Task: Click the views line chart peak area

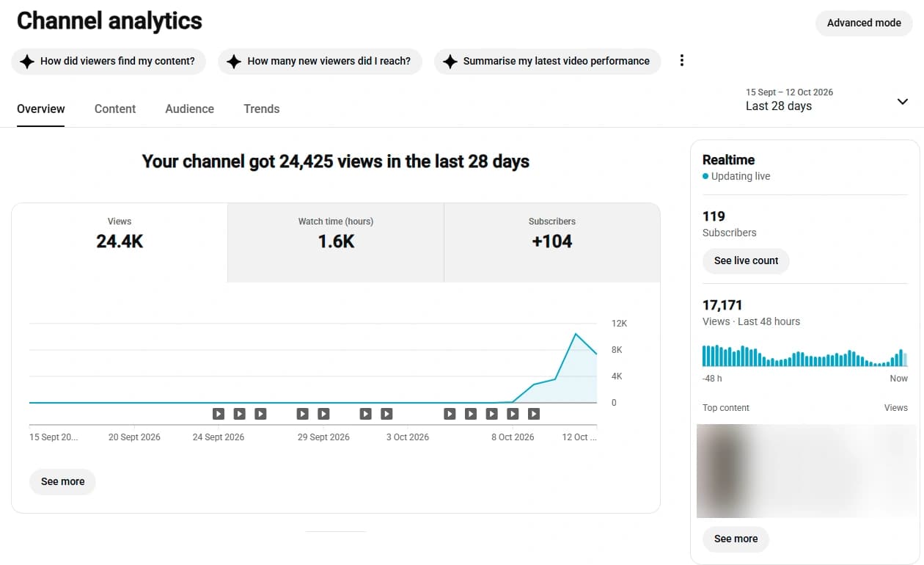Action: 576,335
